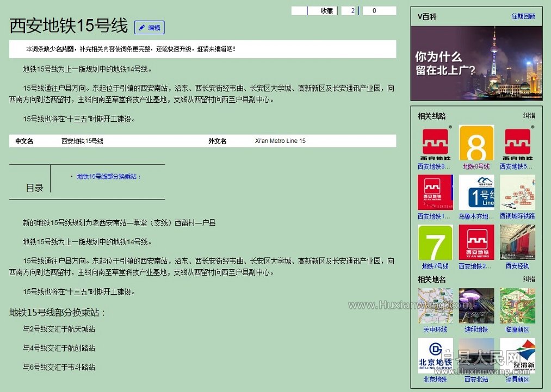Open the 西安地铁2... text link

coord(475,266)
